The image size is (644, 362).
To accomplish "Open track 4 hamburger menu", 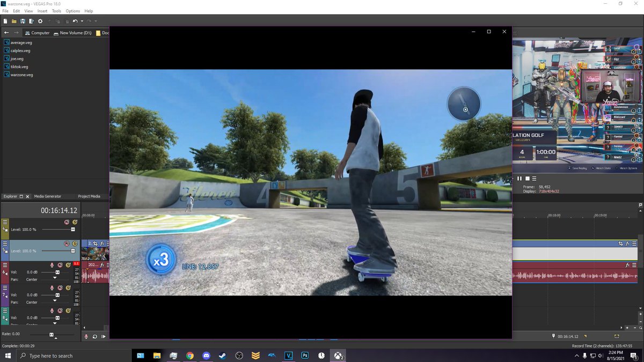I will pyautogui.click(x=5, y=222).
